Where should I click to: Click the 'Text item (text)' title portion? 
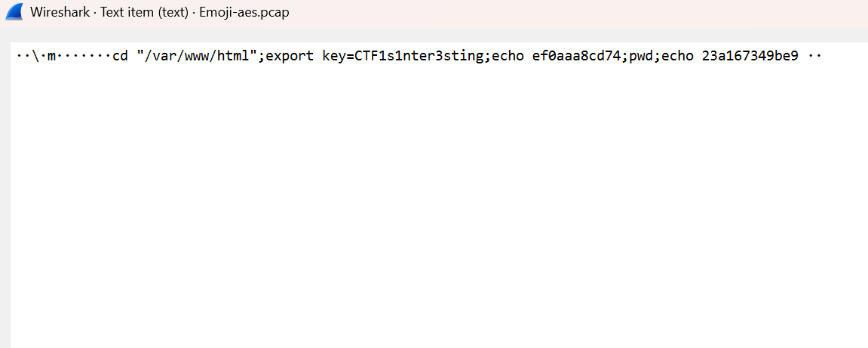(x=146, y=13)
